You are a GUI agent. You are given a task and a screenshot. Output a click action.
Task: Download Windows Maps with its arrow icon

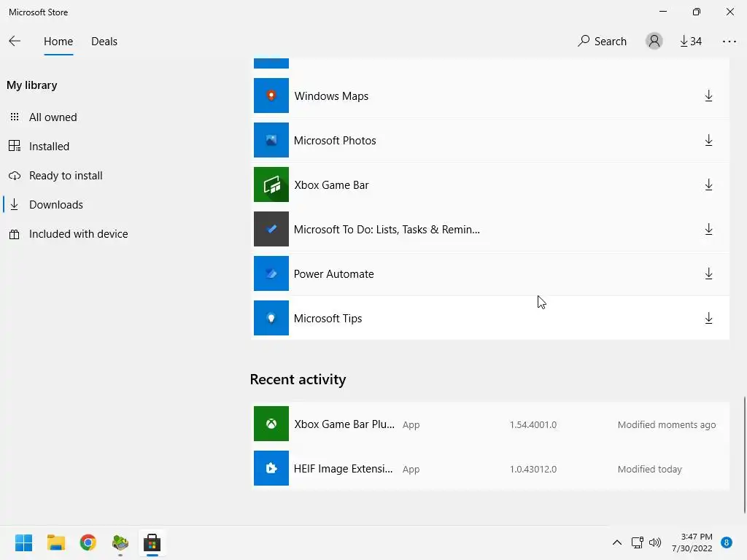(708, 96)
